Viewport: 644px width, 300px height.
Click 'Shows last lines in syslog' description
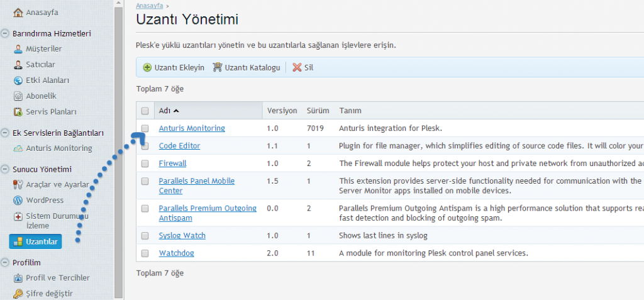tap(383, 236)
